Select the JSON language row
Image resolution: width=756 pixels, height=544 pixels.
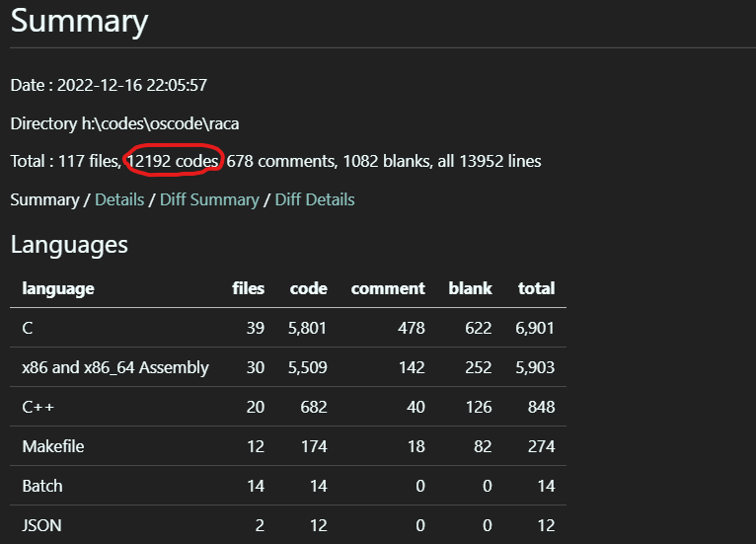[x=288, y=524]
